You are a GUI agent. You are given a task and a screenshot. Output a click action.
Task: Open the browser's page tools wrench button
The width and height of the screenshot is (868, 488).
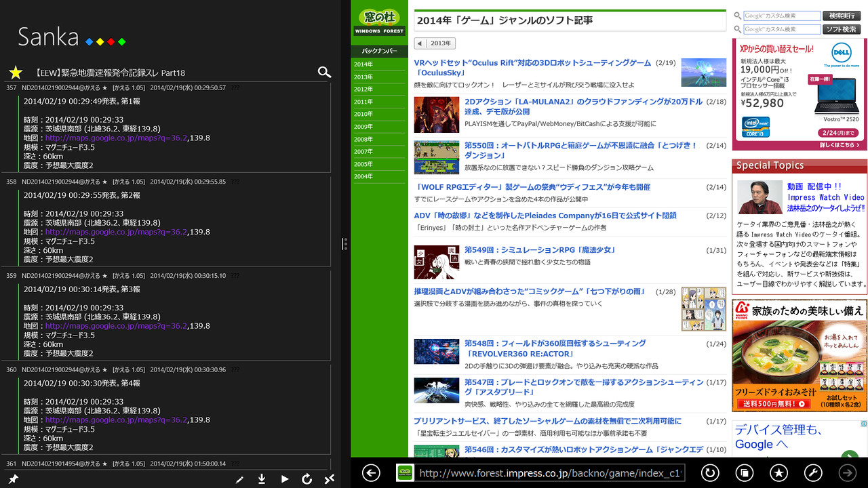[x=813, y=472]
